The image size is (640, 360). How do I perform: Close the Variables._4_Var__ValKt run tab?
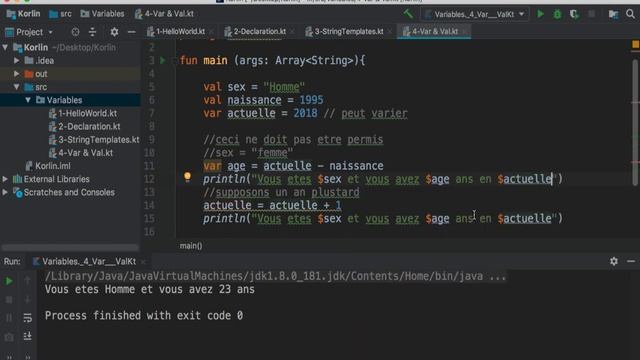[143, 262]
